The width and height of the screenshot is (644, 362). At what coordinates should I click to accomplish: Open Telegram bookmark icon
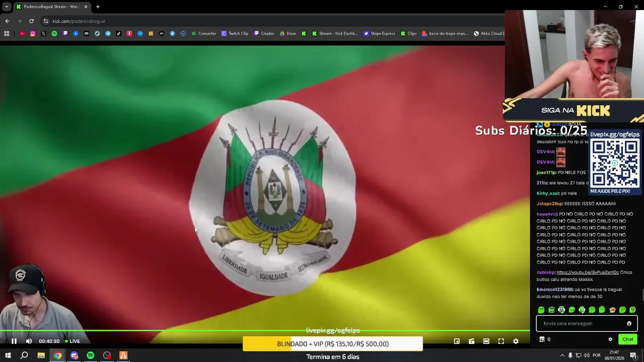(x=108, y=34)
